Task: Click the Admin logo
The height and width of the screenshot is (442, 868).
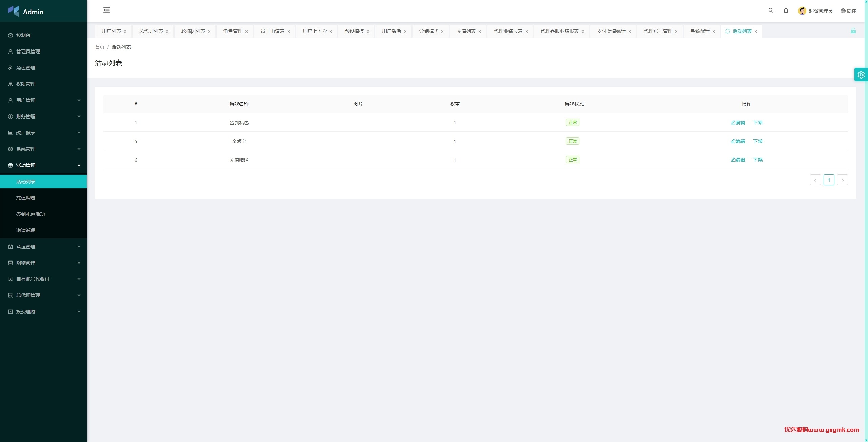Action: [x=26, y=11]
